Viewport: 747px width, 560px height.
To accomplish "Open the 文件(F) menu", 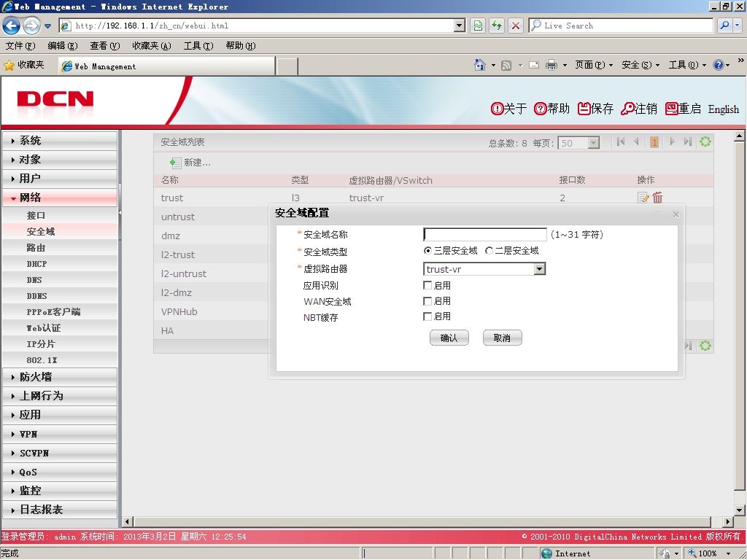I will click(20, 46).
